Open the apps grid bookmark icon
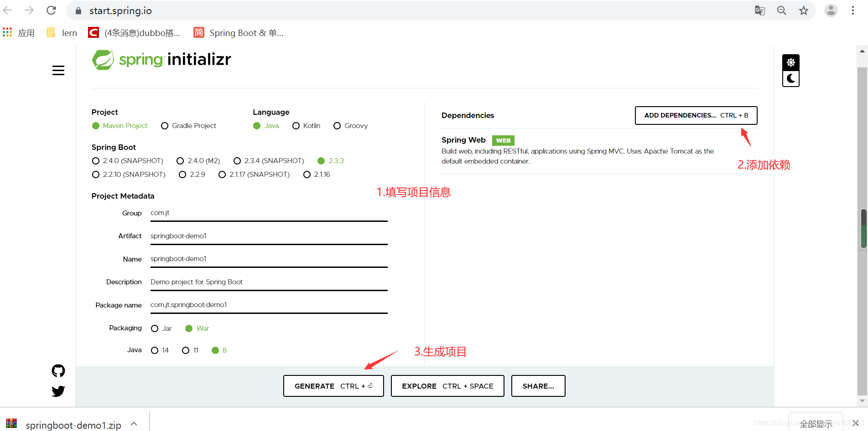Screen dimensions: 868x431 (7, 32)
